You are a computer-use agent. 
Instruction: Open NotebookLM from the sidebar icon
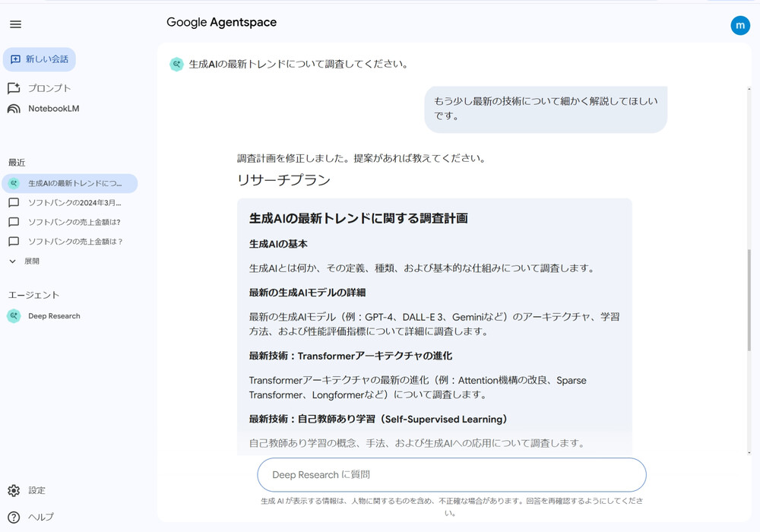point(14,108)
